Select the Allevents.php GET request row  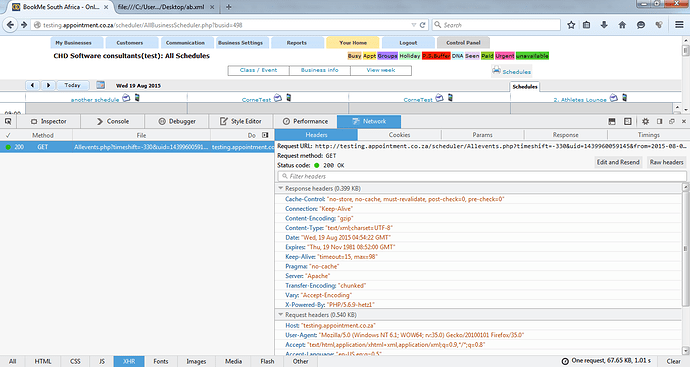pyautogui.click(x=137, y=147)
